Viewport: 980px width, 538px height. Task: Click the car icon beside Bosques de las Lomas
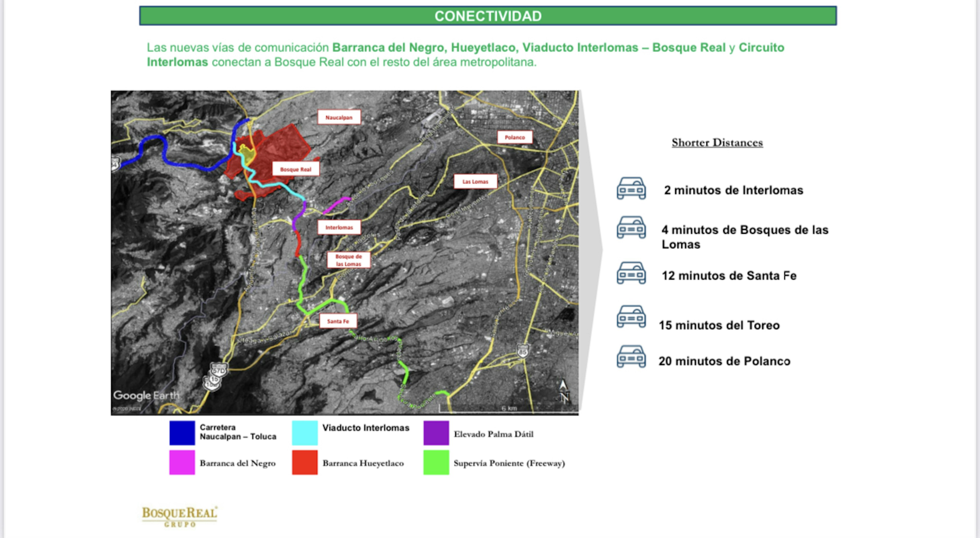click(631, 228)
